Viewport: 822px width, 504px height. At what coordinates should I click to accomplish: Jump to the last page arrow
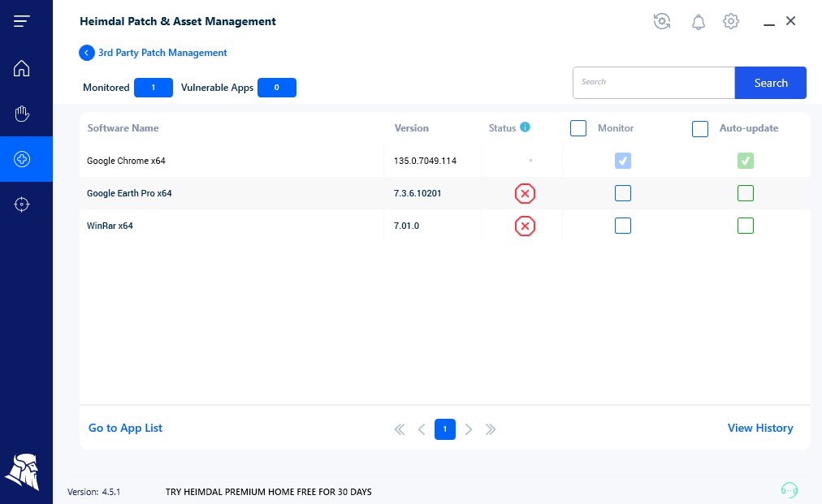(491, 429)
